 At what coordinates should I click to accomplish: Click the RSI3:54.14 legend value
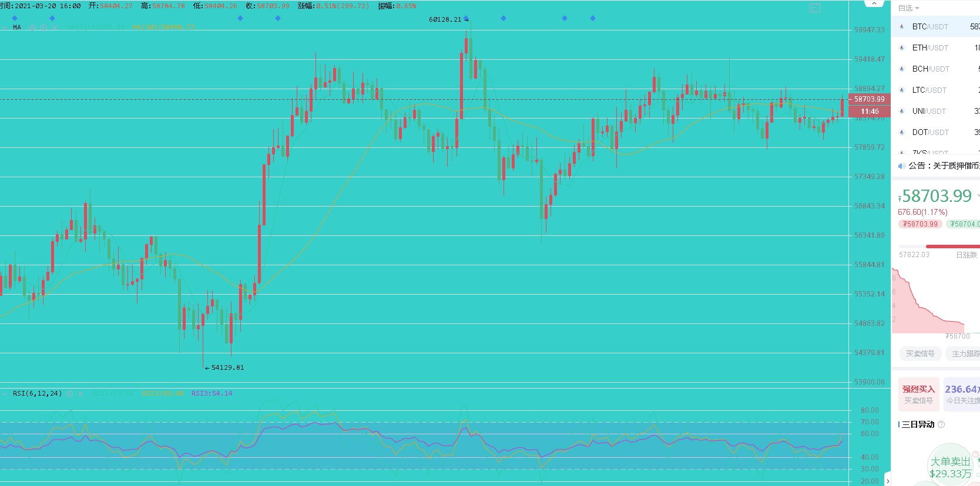tap(212, 393)
